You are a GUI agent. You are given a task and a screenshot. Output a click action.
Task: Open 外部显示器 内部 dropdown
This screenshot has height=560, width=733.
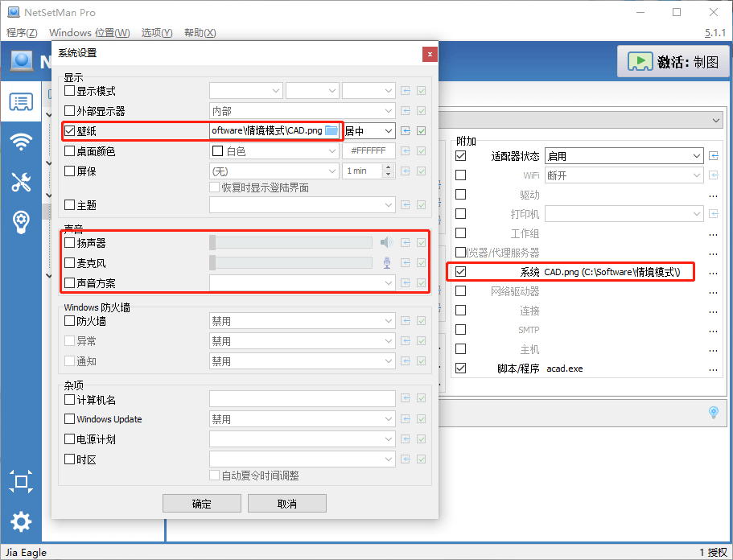pyautogui.click(x=302, y=111)
